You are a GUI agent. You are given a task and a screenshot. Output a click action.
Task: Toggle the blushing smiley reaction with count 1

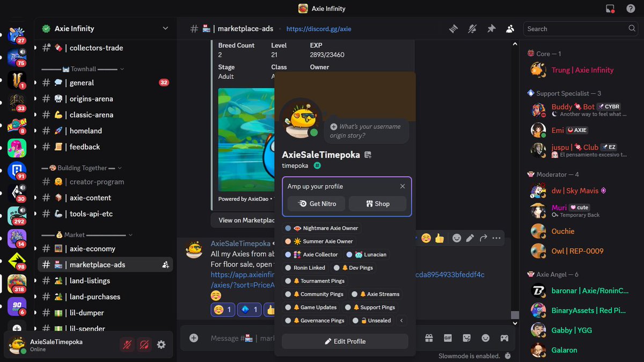(223, 309)
